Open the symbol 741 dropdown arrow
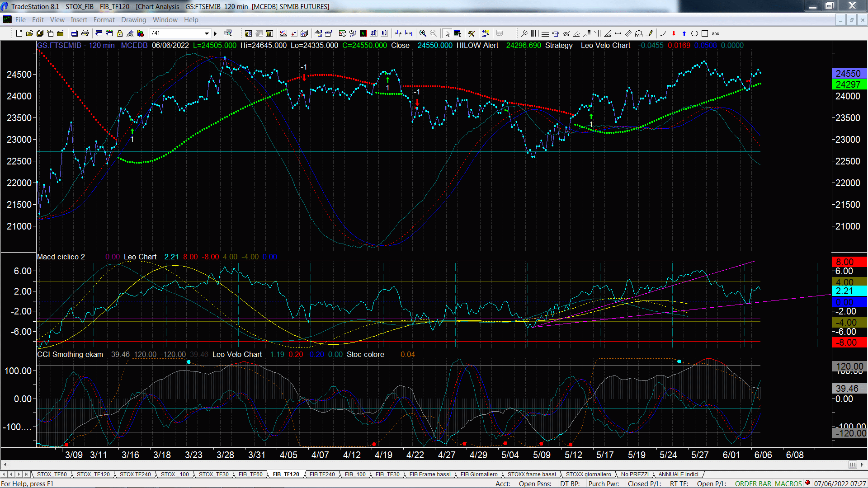The height and width of the screenshot is (488, 868). [207, 33]
